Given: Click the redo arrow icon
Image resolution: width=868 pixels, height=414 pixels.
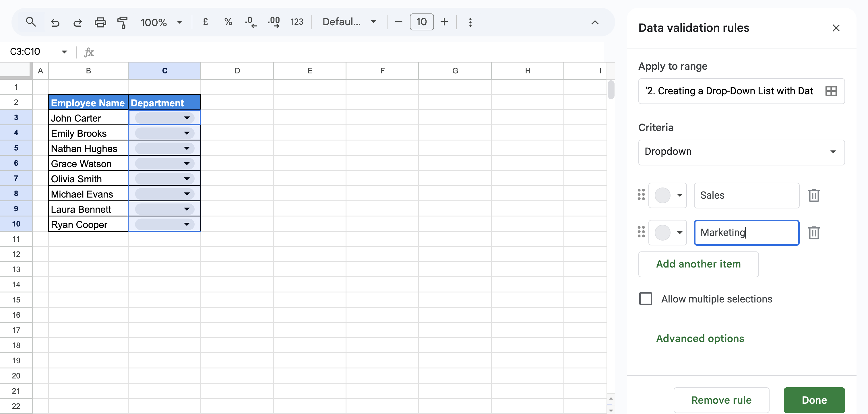Looking at the screenshot, I should pos(77,23).
